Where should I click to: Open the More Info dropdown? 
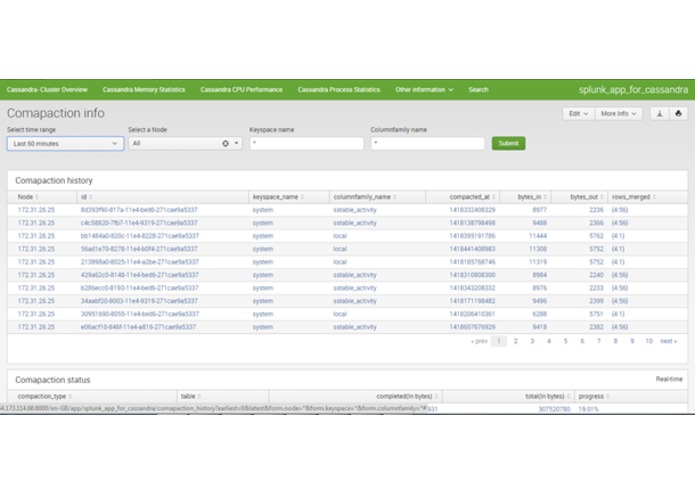618,114
